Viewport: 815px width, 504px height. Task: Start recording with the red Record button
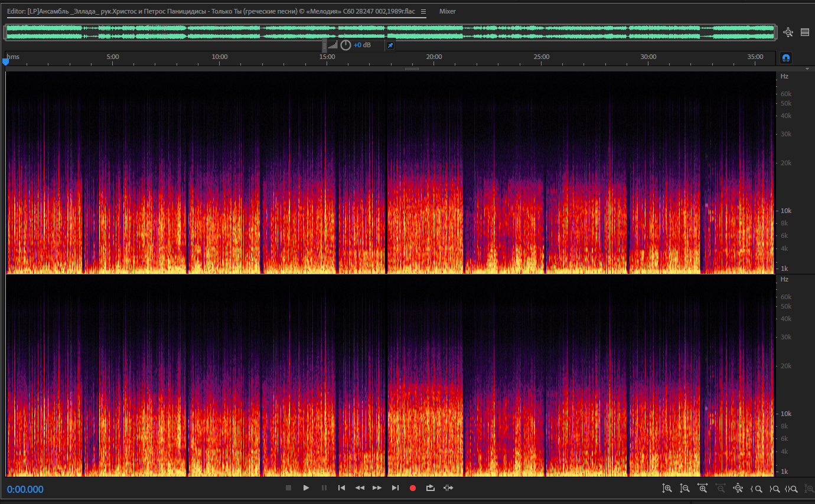click(x=413, y=488)
